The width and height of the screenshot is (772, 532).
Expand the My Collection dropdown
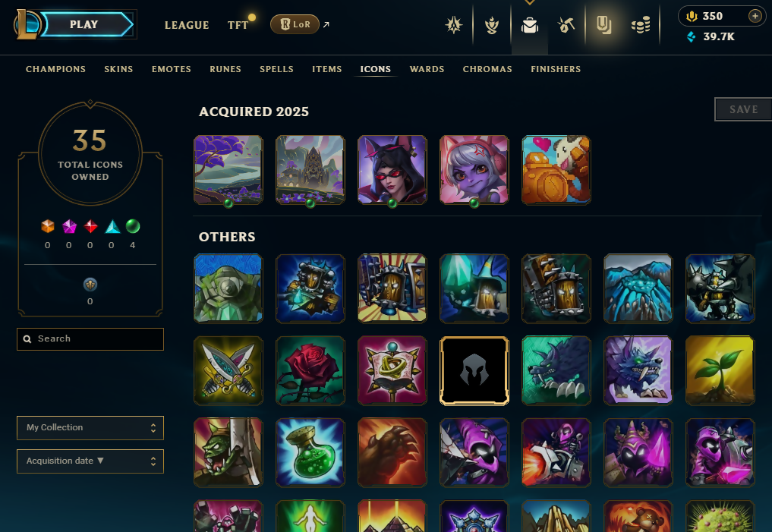point(90,428)
